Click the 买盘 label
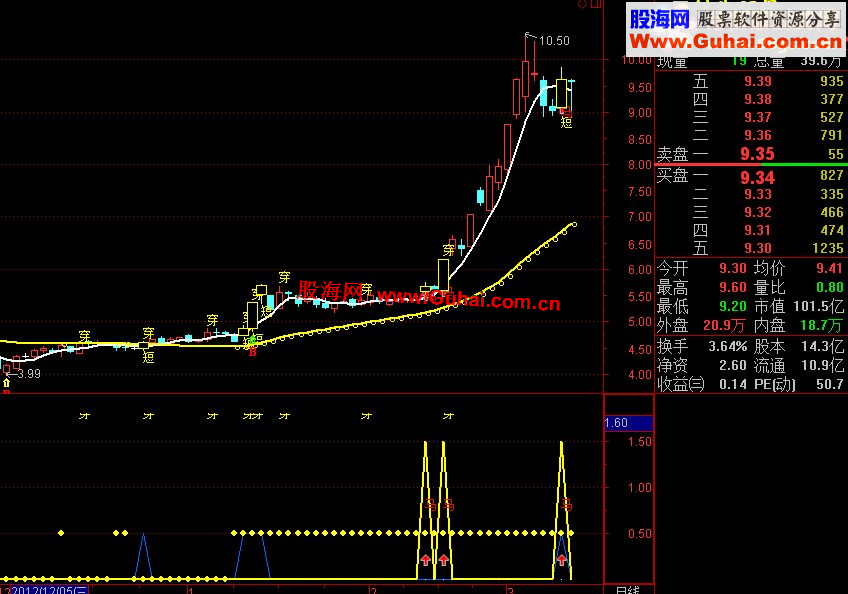 click(672, 175)
